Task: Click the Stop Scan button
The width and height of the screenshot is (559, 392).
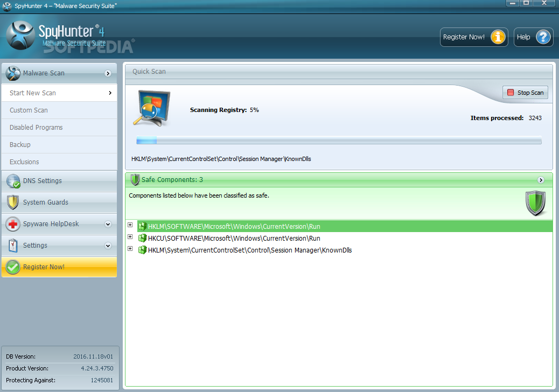Action: (x=525, y=93)
